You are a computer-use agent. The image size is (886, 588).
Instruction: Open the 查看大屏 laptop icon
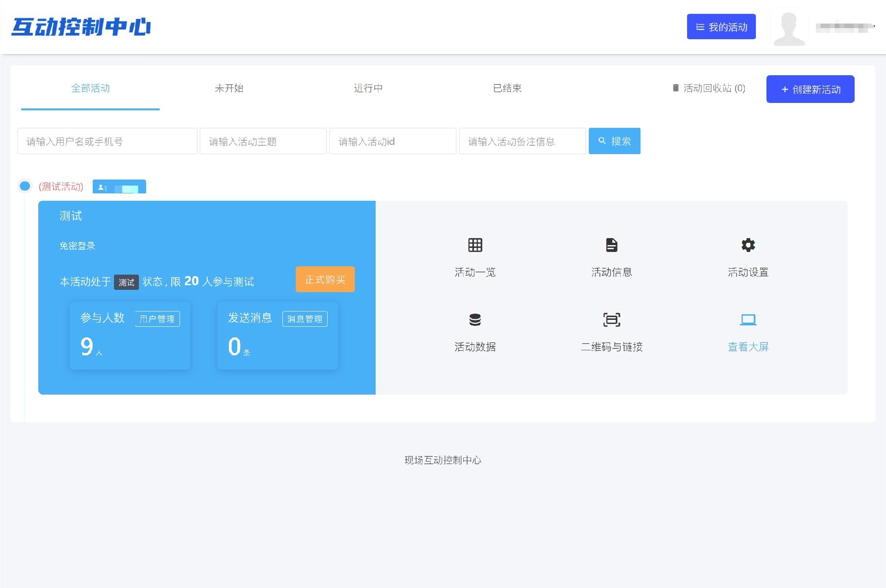point(748,320)
